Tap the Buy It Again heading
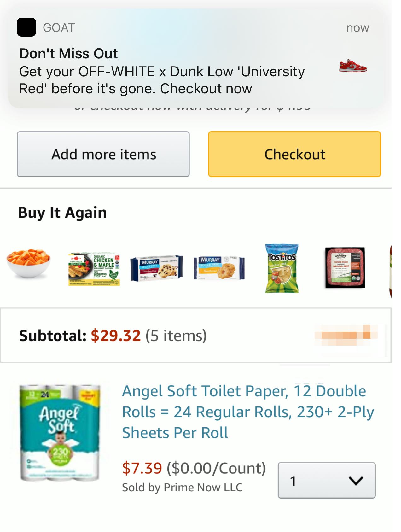The height and width of the screenshot is (532, 401). tap(62, 213)
